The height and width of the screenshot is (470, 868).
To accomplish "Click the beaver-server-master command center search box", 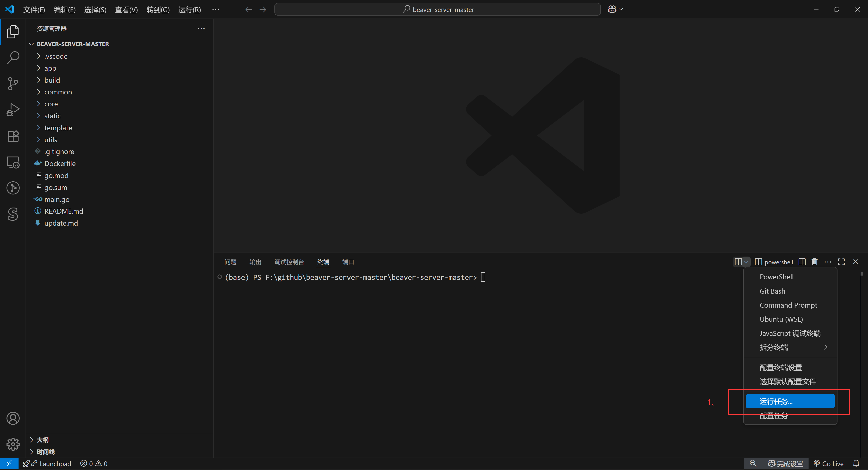I will point(437,9).
